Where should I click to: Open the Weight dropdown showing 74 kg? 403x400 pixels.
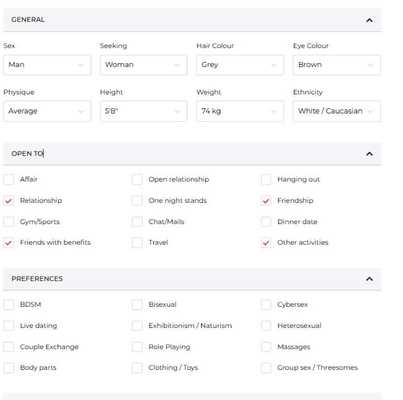[x=240, y=111]
